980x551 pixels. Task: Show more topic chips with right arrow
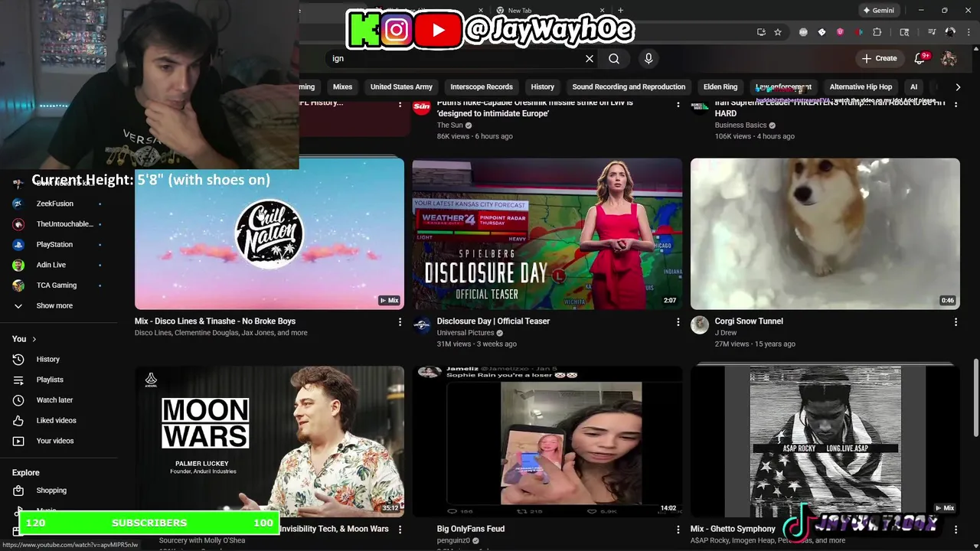point(958,86)
